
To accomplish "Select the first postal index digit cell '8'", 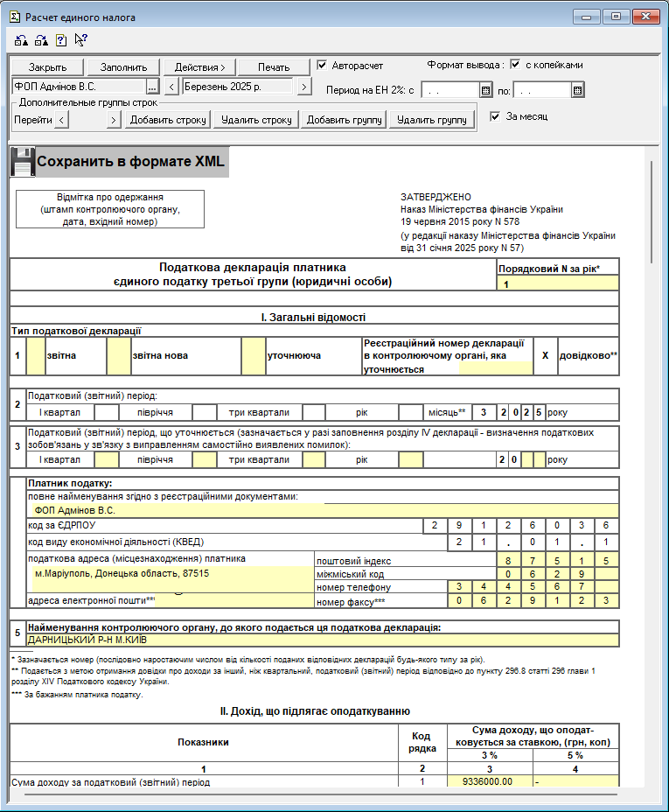I will (x=508, y=561).
